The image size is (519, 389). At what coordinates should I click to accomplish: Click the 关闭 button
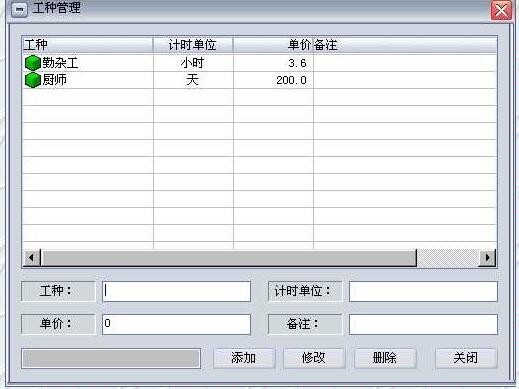point(466,358)
